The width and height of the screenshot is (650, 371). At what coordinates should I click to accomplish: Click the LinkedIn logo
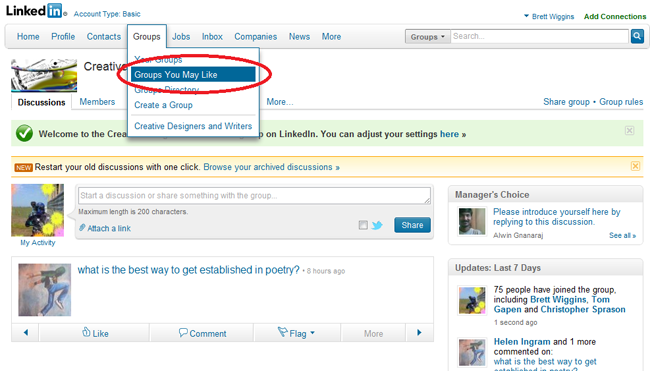[36, 11]
